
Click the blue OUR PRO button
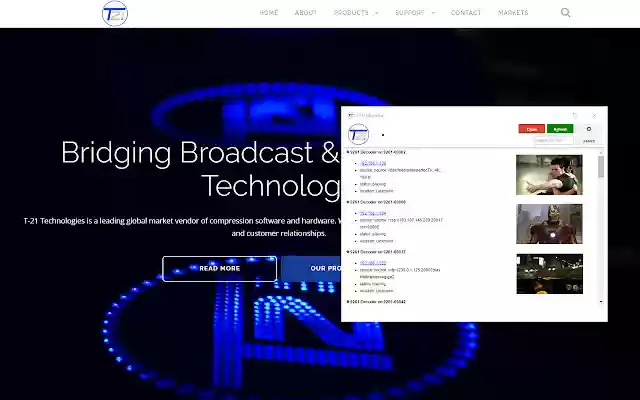click(x=311, y=269)
